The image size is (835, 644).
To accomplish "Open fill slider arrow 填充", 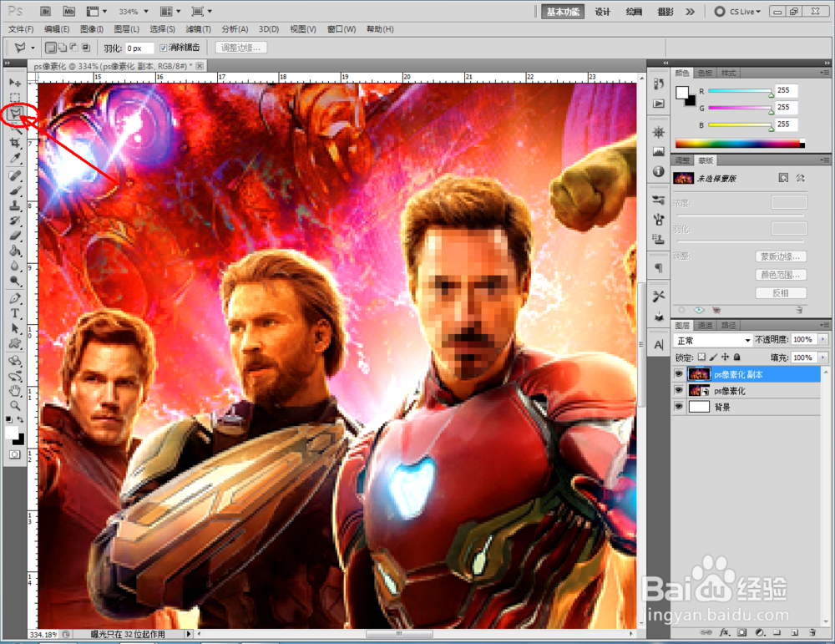I will 823,357.
